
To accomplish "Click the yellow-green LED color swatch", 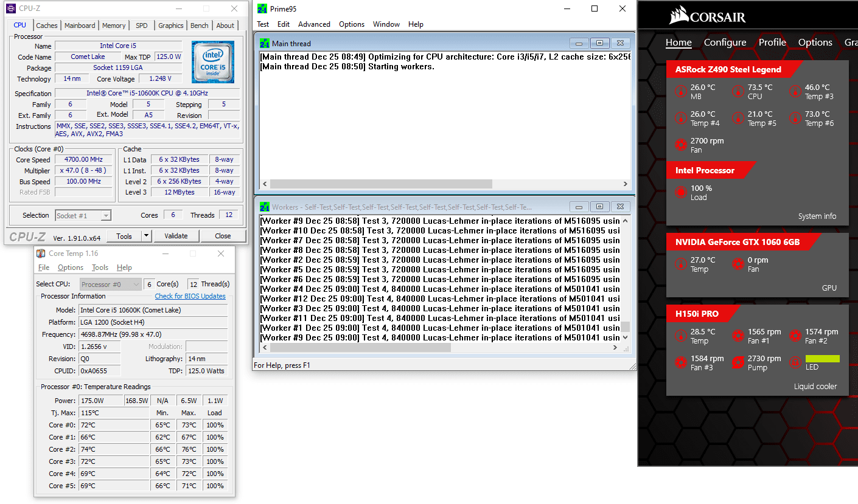I will click(822, 359).
